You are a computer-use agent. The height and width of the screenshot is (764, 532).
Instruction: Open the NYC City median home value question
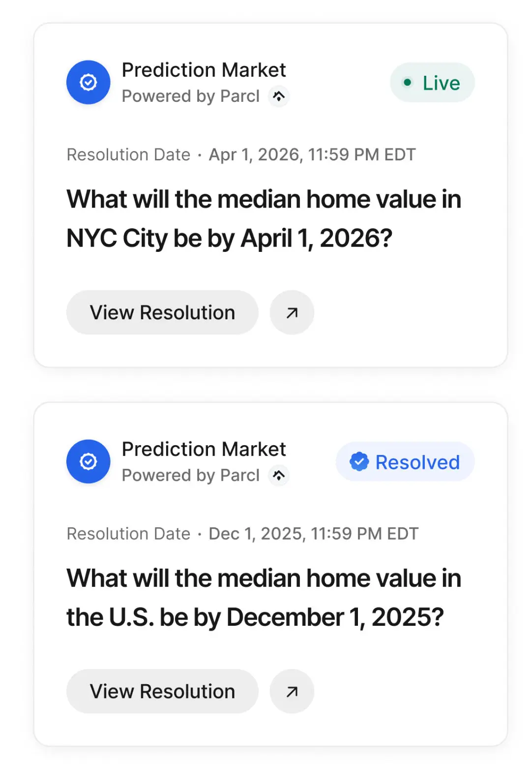[x=264, y=219]
